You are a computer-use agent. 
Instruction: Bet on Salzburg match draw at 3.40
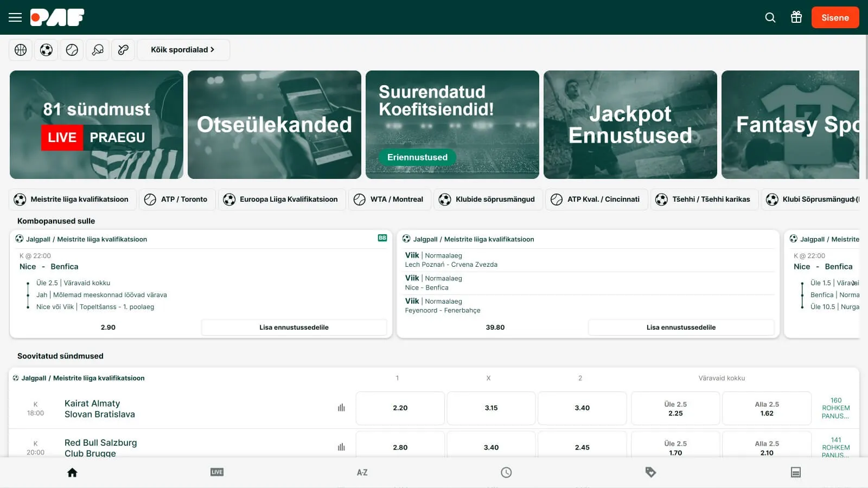[x=492, y=445]
